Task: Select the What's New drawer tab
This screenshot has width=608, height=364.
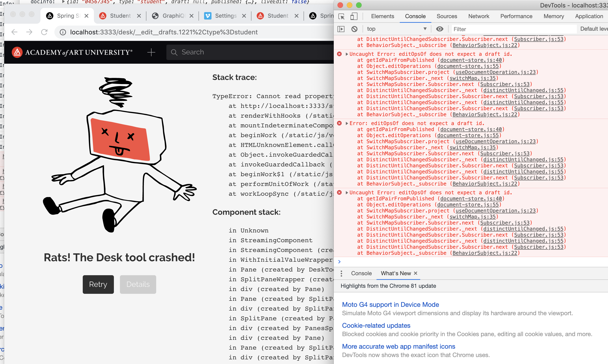Action: [396, 273]
